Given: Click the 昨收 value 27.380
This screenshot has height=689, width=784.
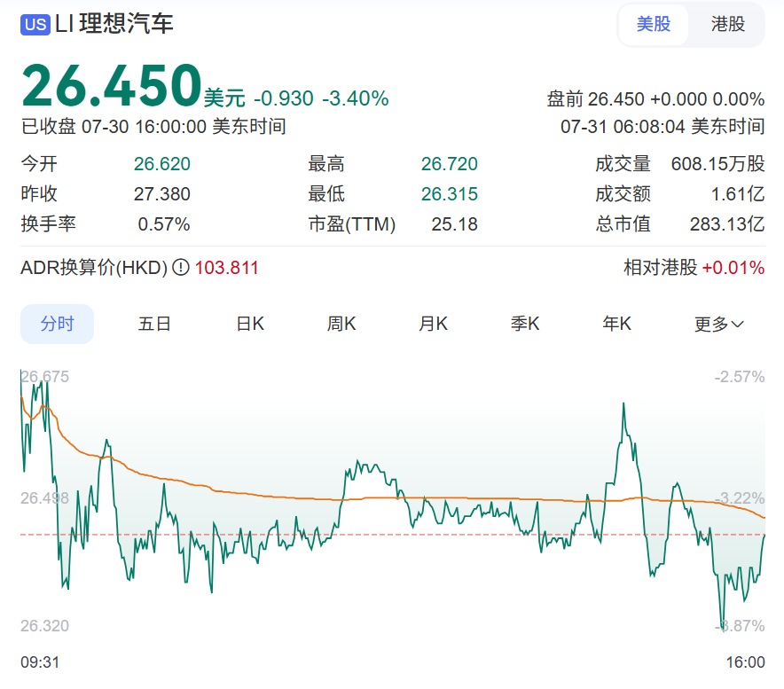Looking at the screenshot, I should tap(162, 194).
